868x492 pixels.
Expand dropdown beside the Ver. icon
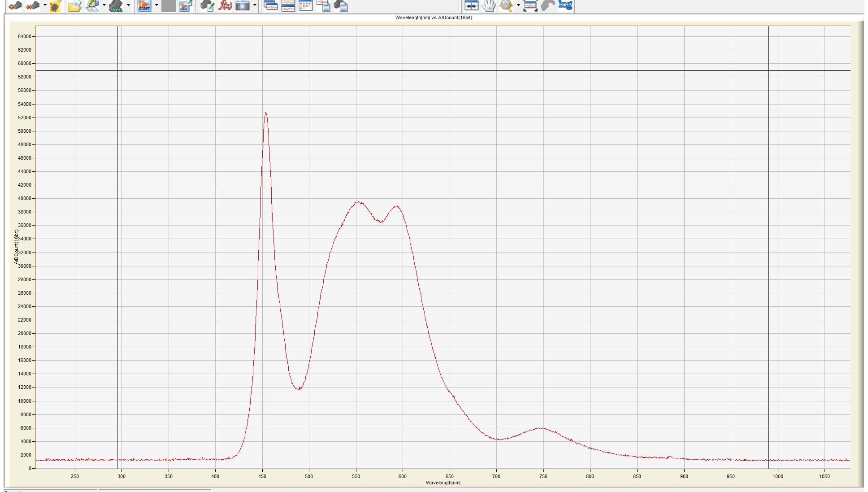point(128,5)
